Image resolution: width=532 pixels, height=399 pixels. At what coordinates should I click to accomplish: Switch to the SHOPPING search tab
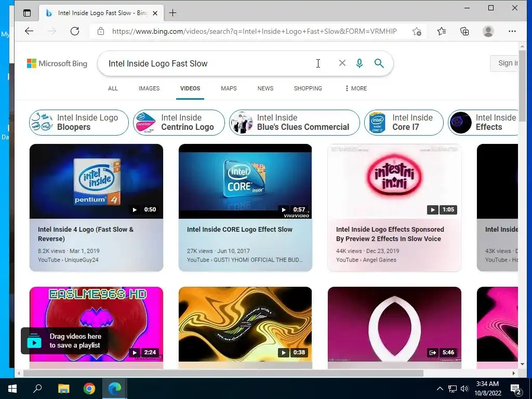pos(308,88)
